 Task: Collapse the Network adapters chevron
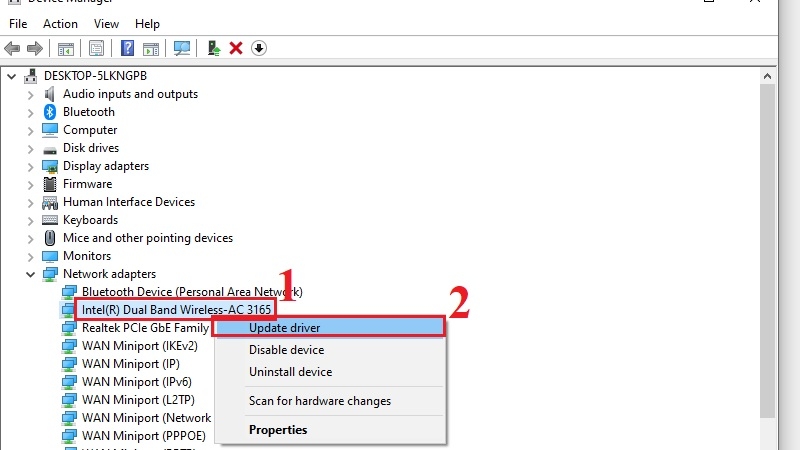tap(30, 274)
